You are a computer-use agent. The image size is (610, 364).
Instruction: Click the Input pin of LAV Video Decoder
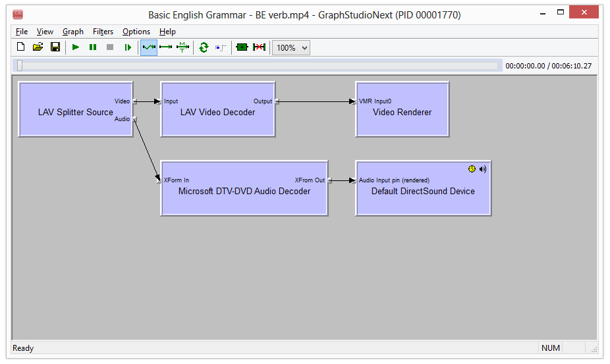click(159, 101)
